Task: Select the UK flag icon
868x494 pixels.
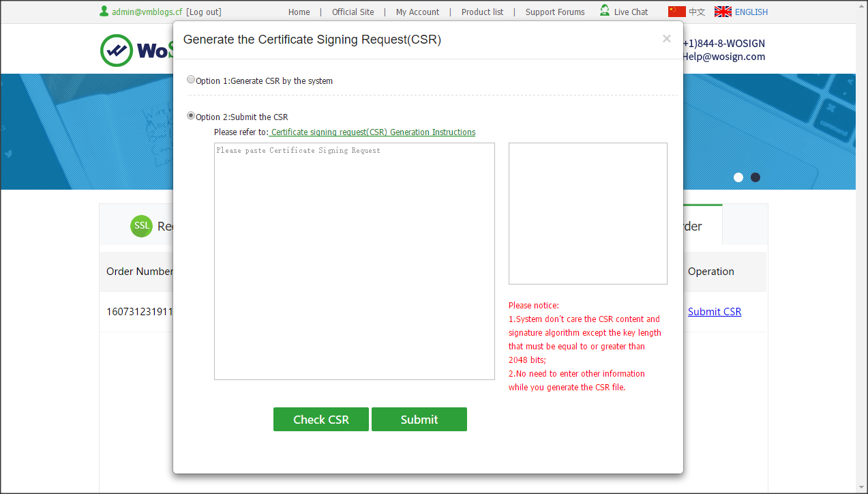Action: click(723, 12)
